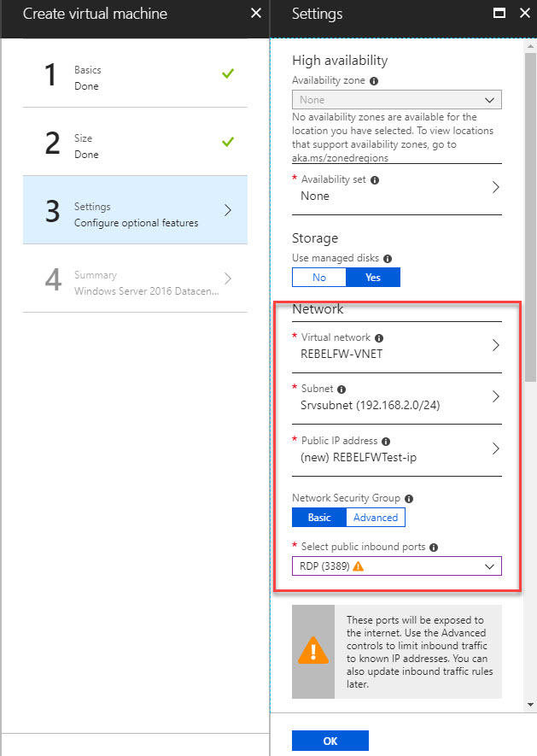Click the OK button
537x756 pixels.
coord(330,741)
